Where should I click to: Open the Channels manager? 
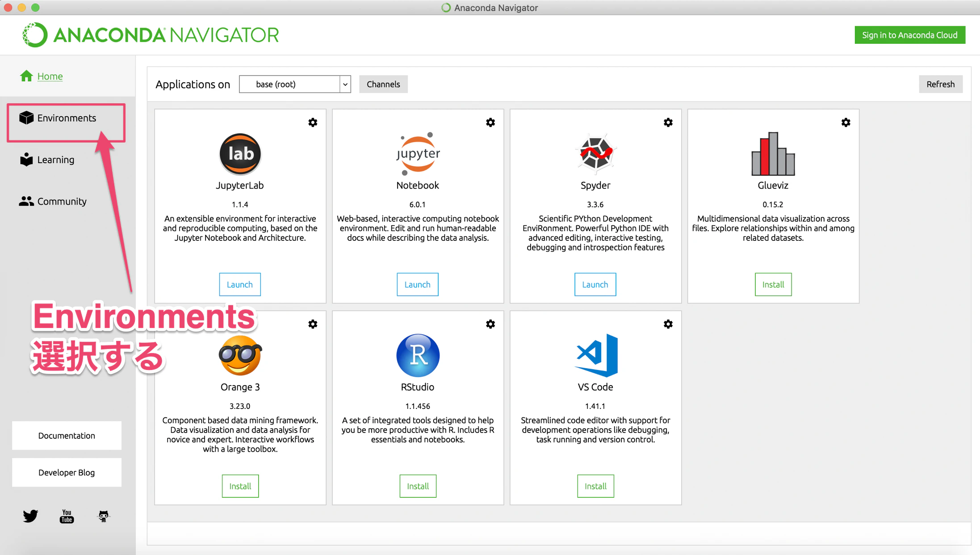tap(383, 84)
